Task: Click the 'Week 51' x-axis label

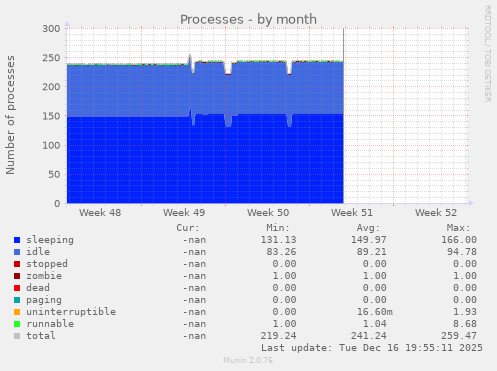Action: 352,213
